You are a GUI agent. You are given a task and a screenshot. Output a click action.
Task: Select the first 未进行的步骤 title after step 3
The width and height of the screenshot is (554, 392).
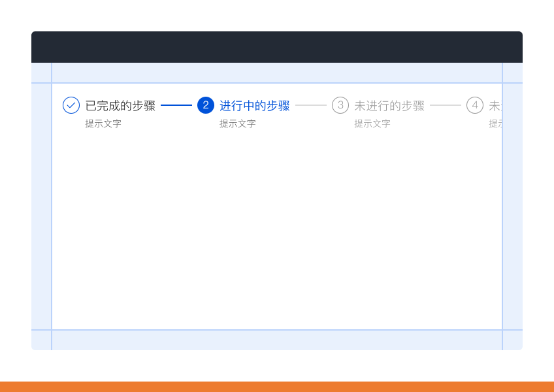pyautogui.click(x=389, y=106)
